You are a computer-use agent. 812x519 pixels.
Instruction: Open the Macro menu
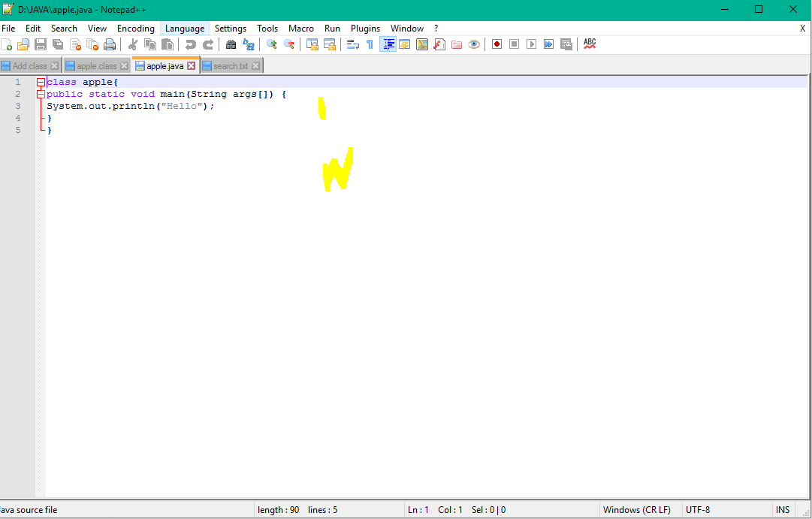click(301, 28)
